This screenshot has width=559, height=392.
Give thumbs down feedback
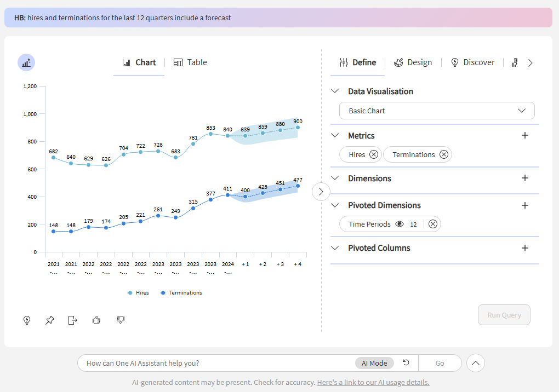pos(121,320)
